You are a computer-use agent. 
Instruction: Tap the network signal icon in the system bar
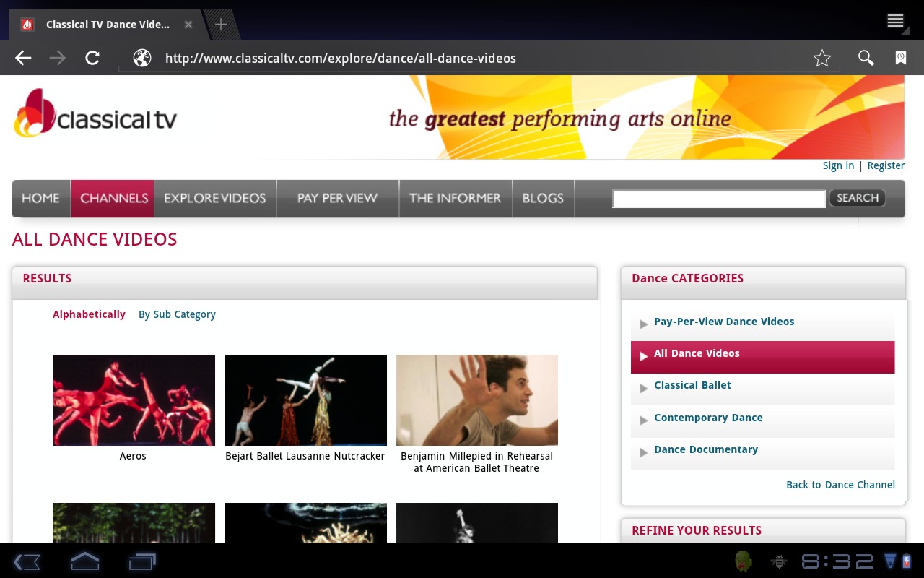889,561
